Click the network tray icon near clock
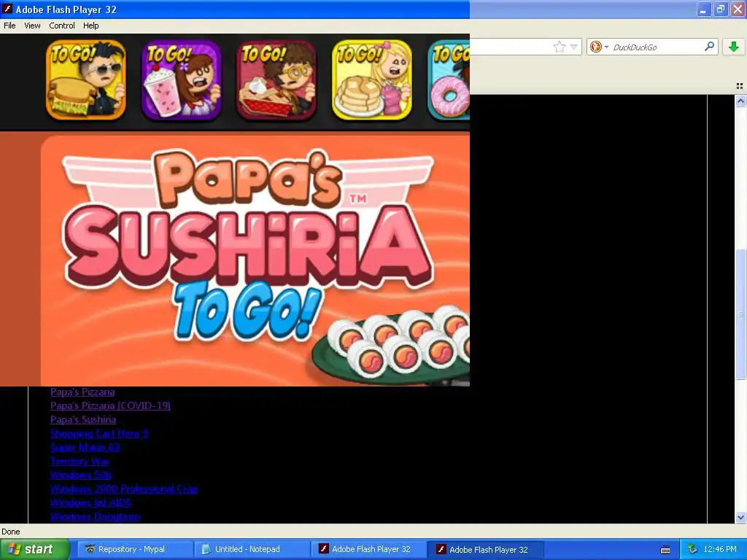The image size is (747, 560). point(692,549)
